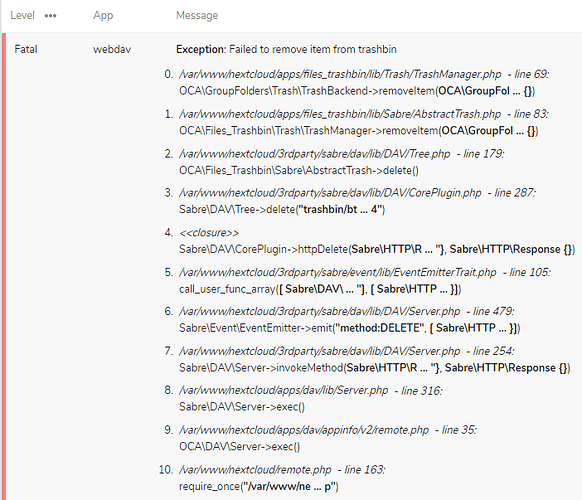The width and height of the screenshot is (582, 500).
Task: Select the webdav app cell
Action: [112, 49]
